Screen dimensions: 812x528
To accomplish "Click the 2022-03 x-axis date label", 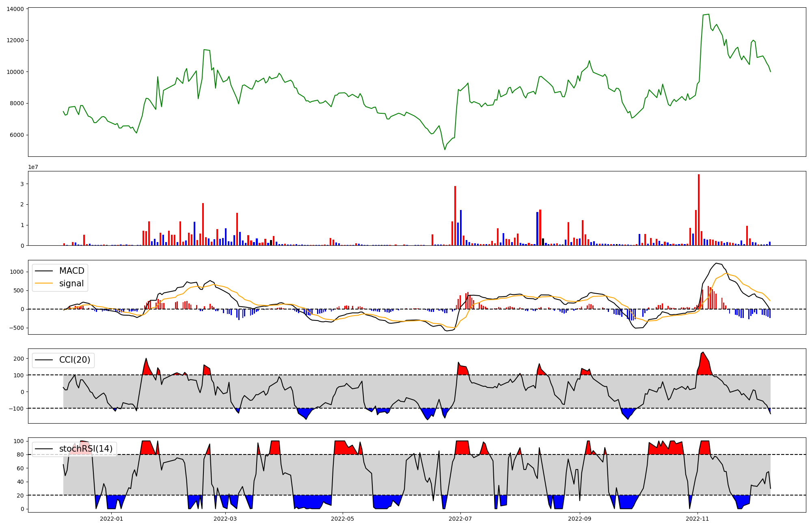I will pos(225,519).
